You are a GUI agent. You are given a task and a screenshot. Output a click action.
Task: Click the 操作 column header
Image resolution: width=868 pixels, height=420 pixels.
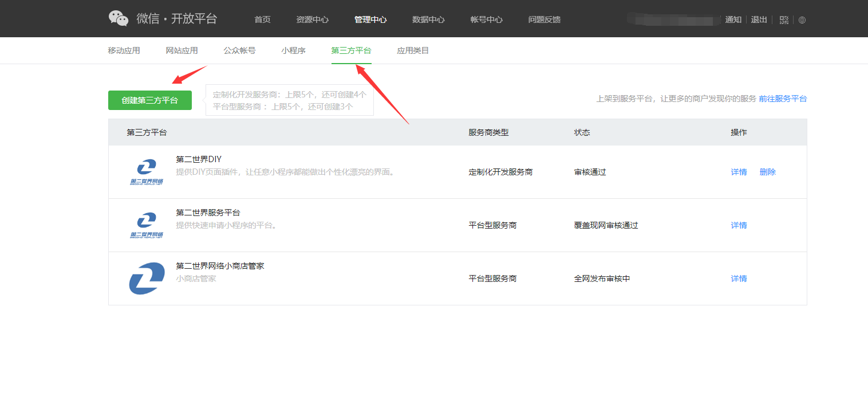[x=739, y=132]
